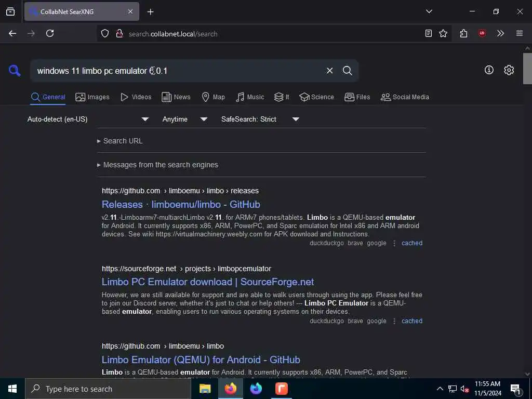Open tracking protection shield icon
532x399 pixels.
click(105, 34)
